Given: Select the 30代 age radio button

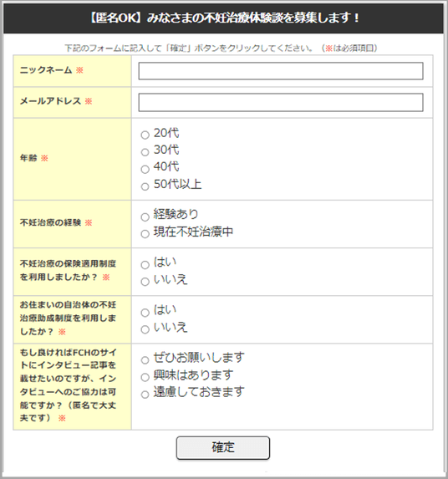Looking at the screenshot, I should (x=145, y=152).
